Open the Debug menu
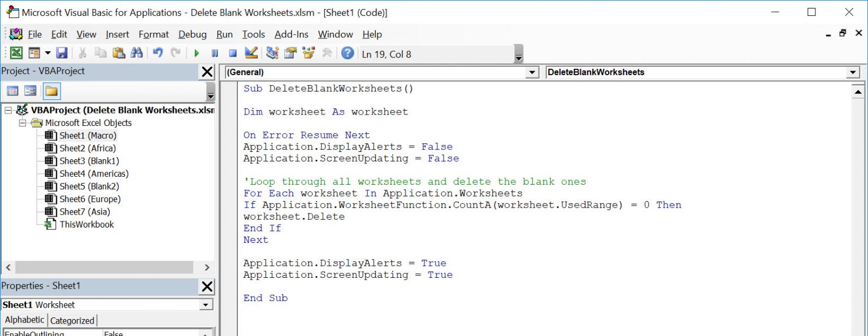Image resolution: width=868 pixels, height=336 pixels. click(x=192, y=34)
